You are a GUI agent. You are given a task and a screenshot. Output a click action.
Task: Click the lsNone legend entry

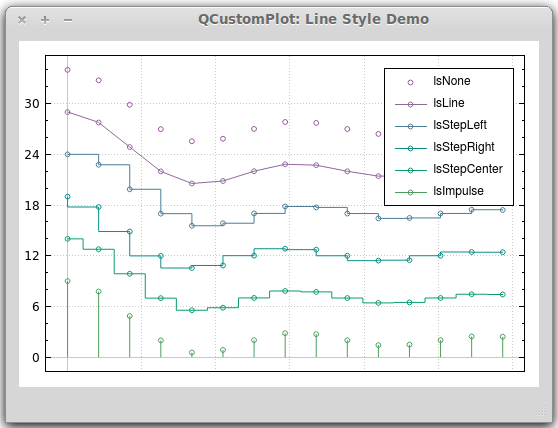pos(448,81)
